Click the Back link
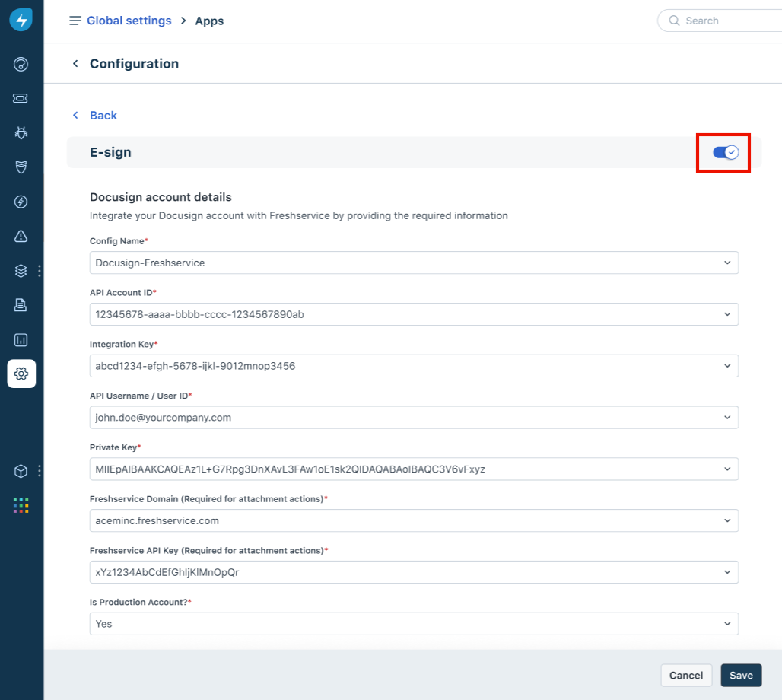Viewport: 782px width, 700px height. click(x=103, y=115)
